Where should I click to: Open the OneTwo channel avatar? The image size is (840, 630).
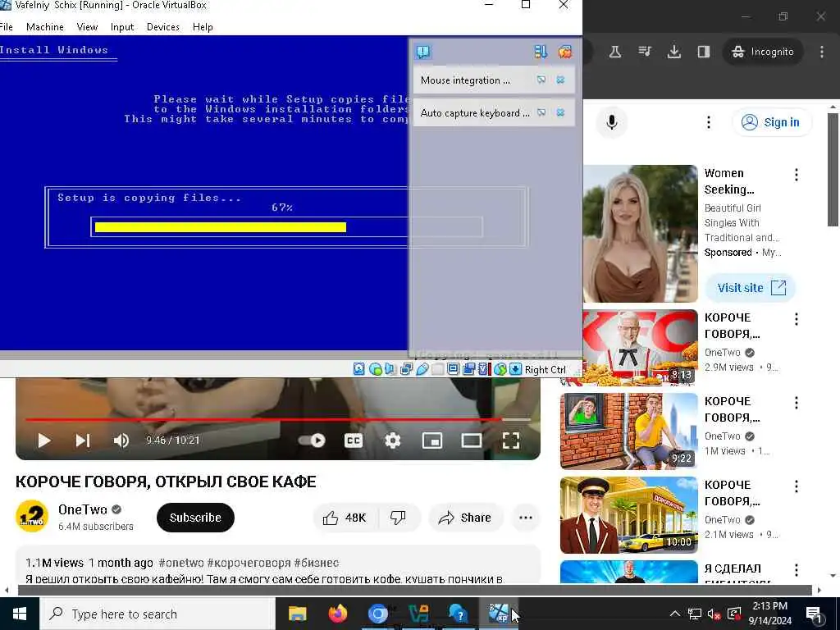coord(32,517)
